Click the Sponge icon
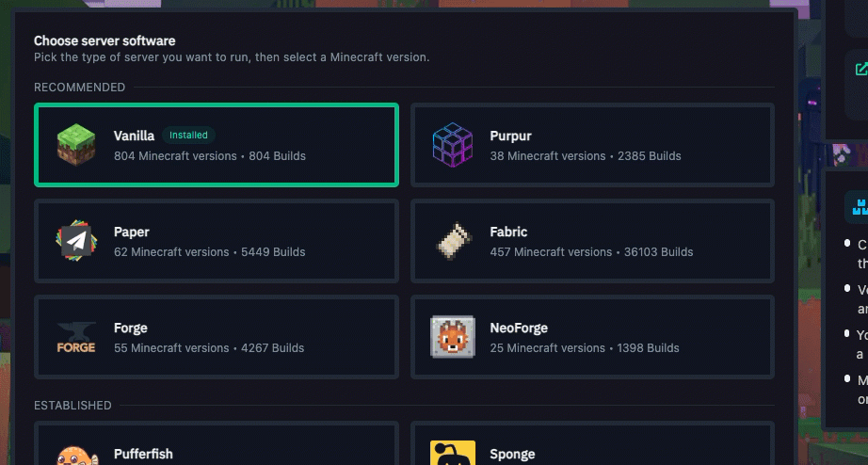868x465 pixels. click(453, 454)
